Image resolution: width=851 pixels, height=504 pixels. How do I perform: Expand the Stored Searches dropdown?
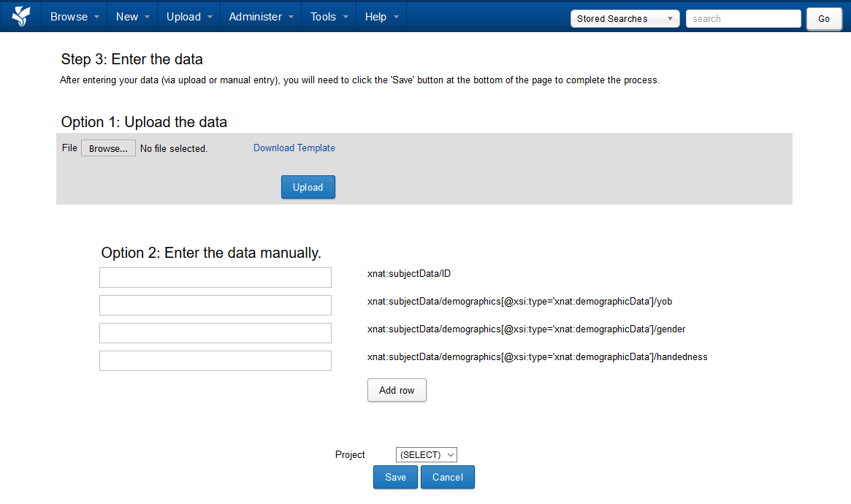(625, 19)
